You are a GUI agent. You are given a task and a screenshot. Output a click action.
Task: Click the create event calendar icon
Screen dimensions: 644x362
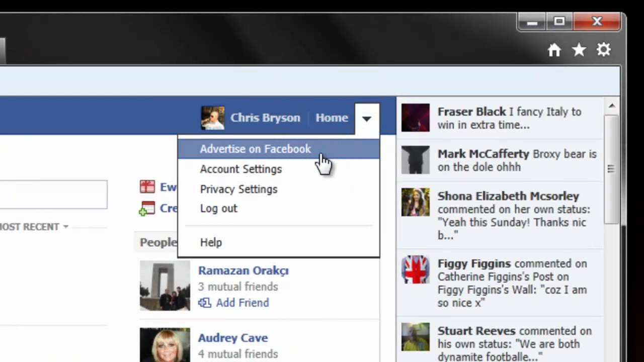(147, 208)
